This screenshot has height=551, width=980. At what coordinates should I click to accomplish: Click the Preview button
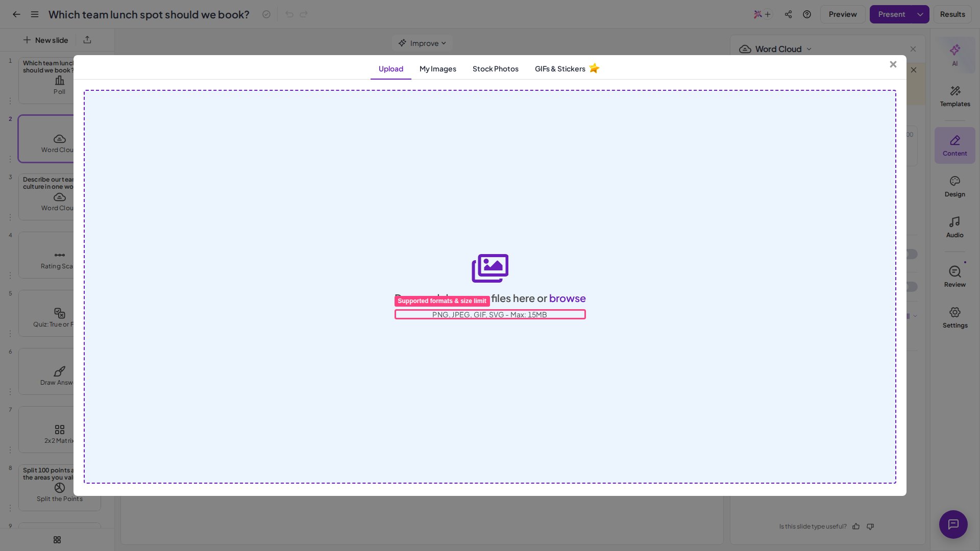point(843,14)
